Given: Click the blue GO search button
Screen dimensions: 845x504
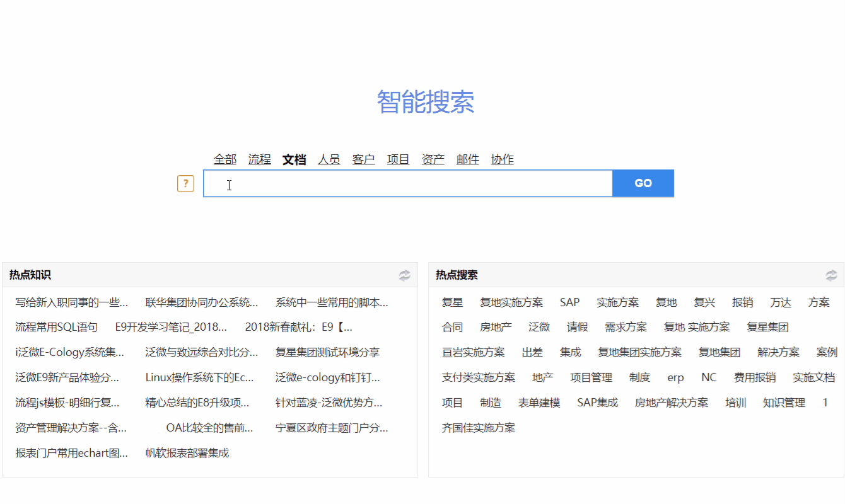Looking at the screenshot, I should 643,183.
